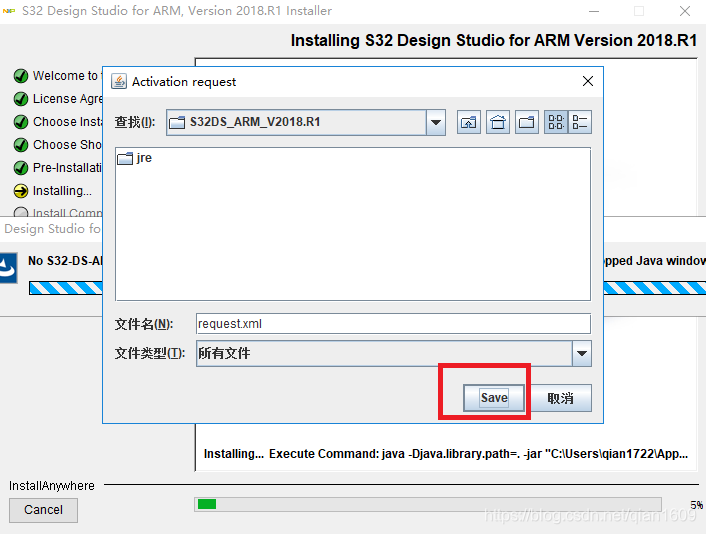The height and width of the screenshot is (534, 706).
Task: Switch to details view icon
Action: [580, 123]
